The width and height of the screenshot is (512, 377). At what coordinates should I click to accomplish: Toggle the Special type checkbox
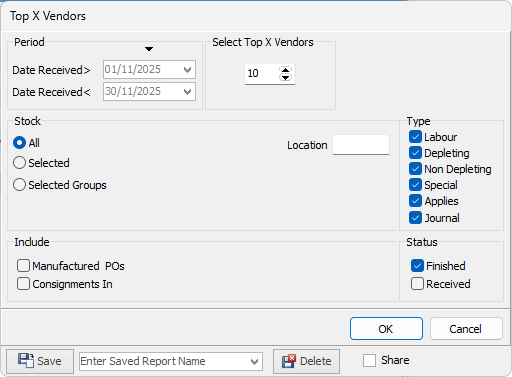(x=415, y=185)
